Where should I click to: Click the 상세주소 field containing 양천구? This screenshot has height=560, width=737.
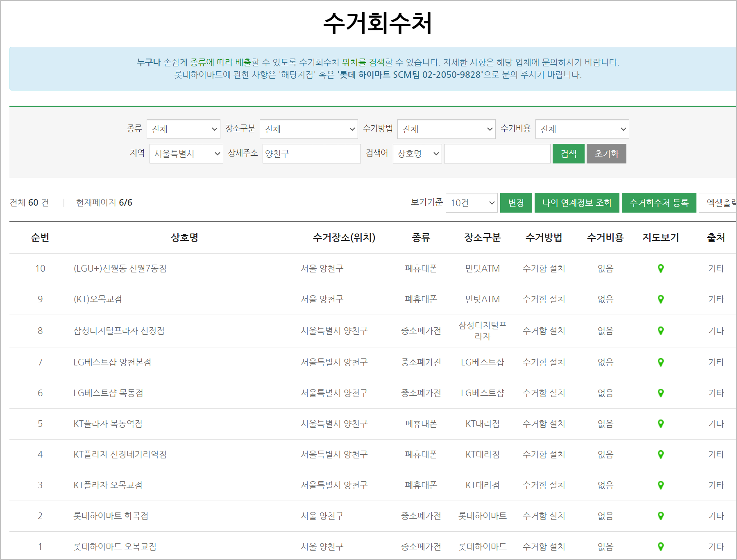(x=311, y=154)
